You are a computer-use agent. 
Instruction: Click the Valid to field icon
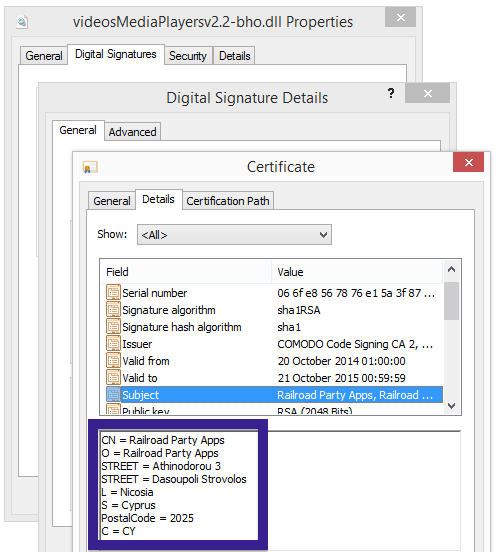[113, 377]
